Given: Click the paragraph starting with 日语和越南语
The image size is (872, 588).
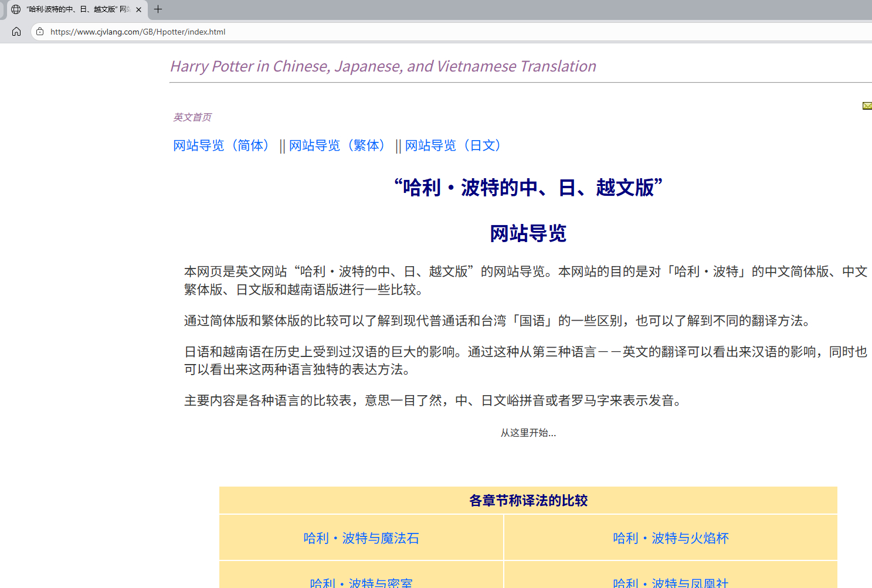Looking at the screenshot, I should pos(526,361).
